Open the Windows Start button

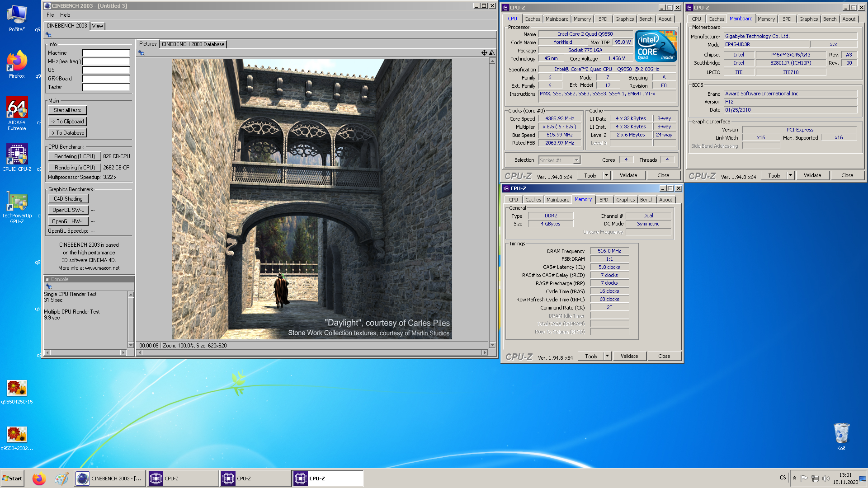click(13, 479)
